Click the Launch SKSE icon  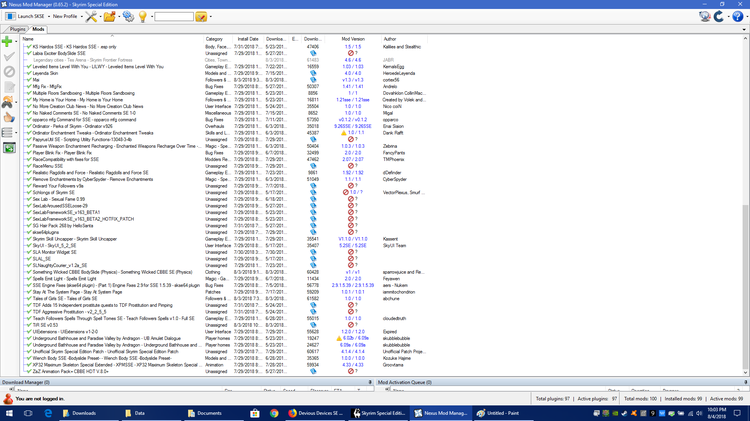(10, 16)
